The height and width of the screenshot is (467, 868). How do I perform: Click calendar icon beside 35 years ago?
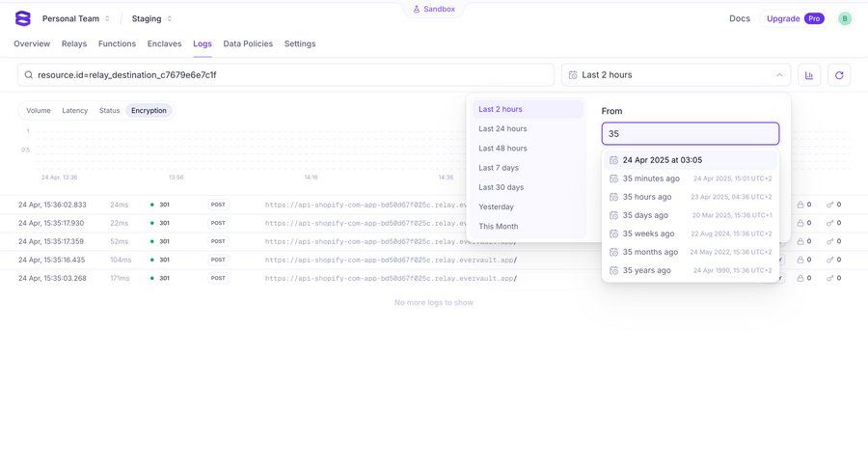613,270
